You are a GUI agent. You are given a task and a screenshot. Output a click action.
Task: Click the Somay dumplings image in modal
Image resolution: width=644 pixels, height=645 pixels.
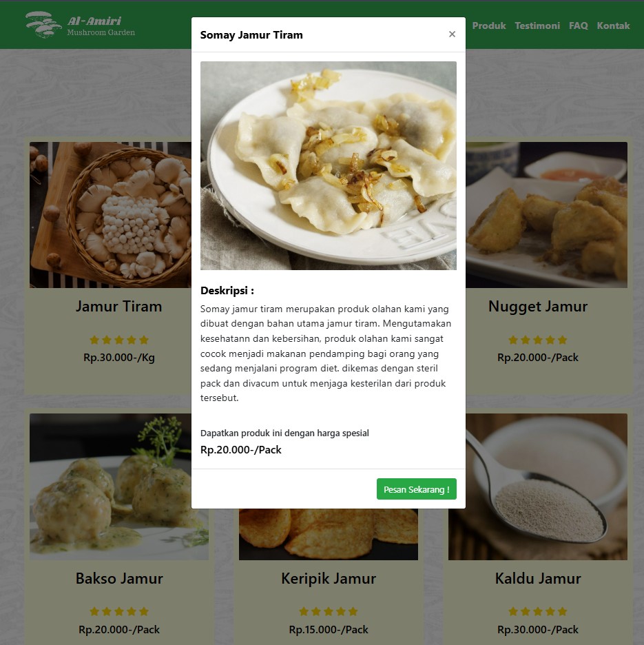point(328,165)
